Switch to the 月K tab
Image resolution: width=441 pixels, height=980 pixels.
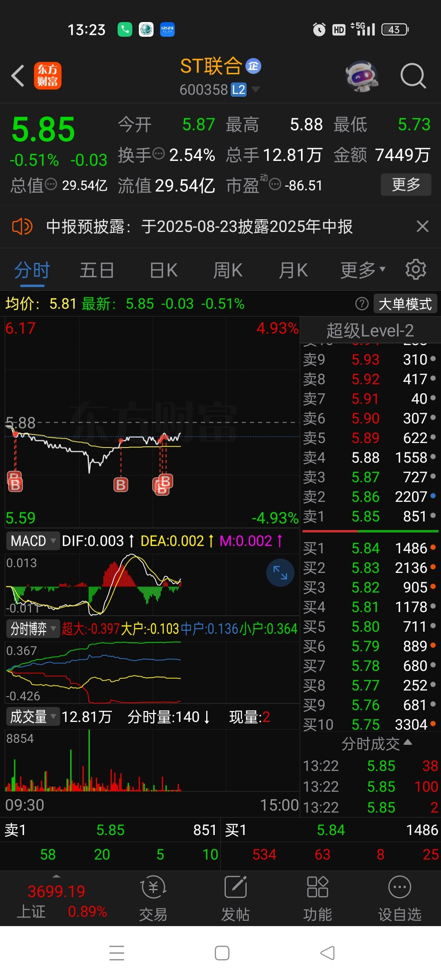(x=293, y=270)
